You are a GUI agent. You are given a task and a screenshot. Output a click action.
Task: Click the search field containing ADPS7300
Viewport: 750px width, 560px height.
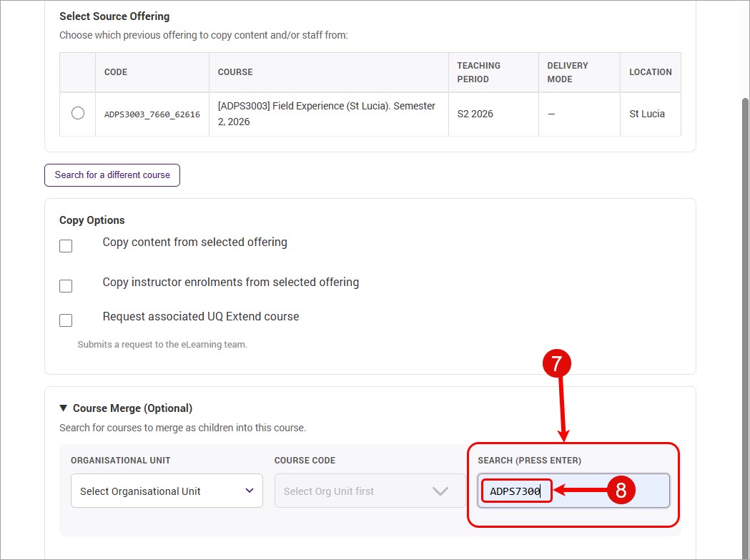pyautogui.click(x=573, y=491)
